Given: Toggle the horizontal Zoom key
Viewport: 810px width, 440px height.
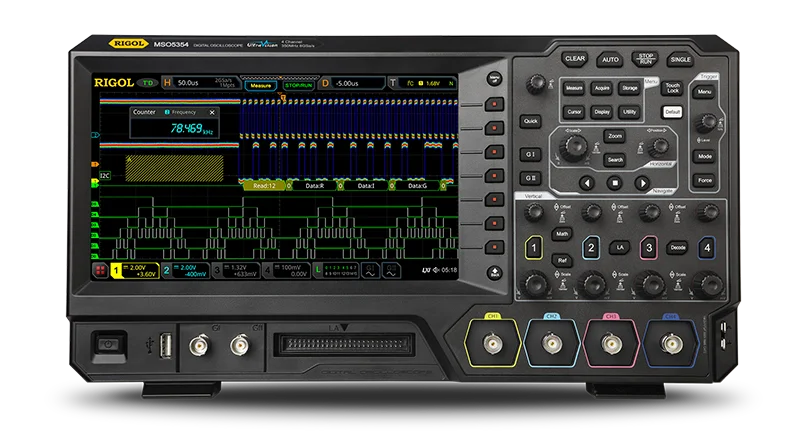Looking at the screenshot, I should click(x=615, y=136).
